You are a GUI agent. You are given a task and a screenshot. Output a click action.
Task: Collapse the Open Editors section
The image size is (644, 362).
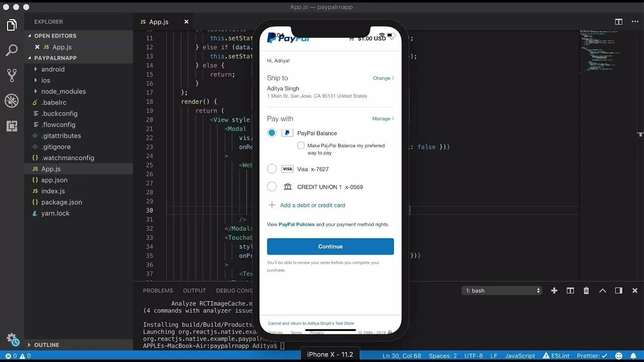click(x=55, y=36)
